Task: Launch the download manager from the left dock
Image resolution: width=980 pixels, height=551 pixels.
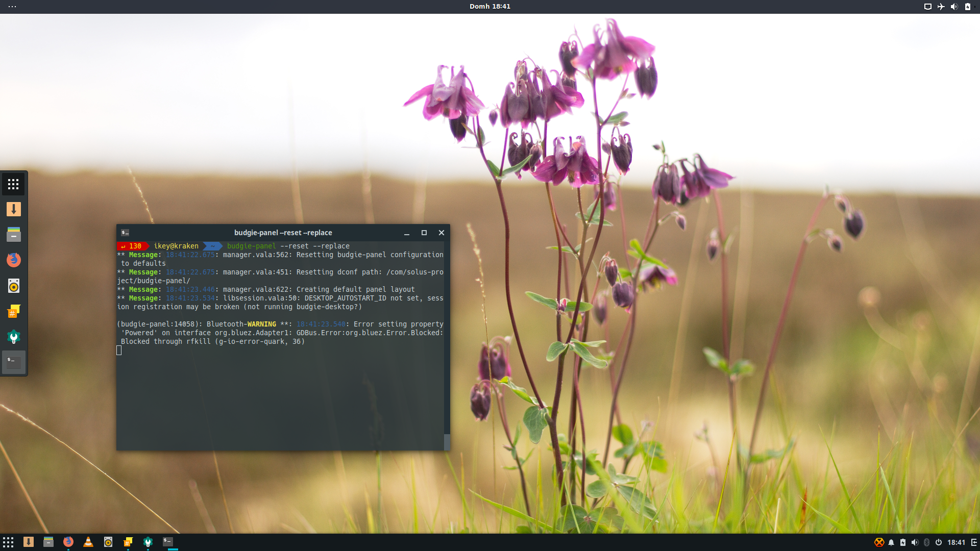Action: (13, 209)
